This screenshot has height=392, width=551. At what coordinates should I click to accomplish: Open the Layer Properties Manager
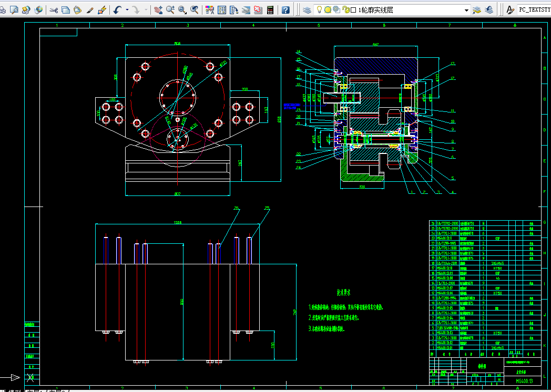pyautogui.click(x=308, y=9)
